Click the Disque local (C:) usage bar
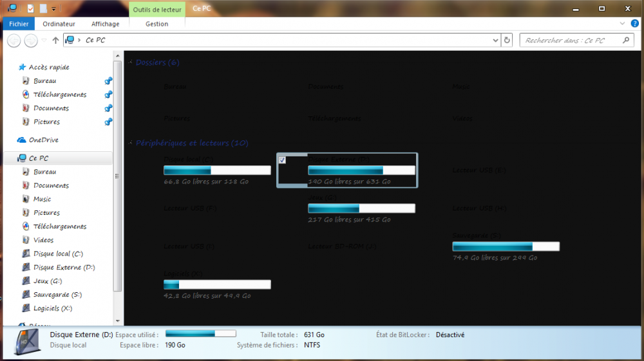 click(x=217, y=171)
